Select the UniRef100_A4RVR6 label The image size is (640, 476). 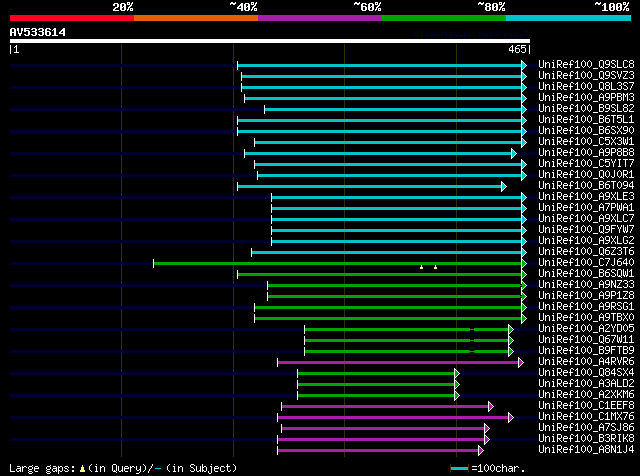[586, 362]
